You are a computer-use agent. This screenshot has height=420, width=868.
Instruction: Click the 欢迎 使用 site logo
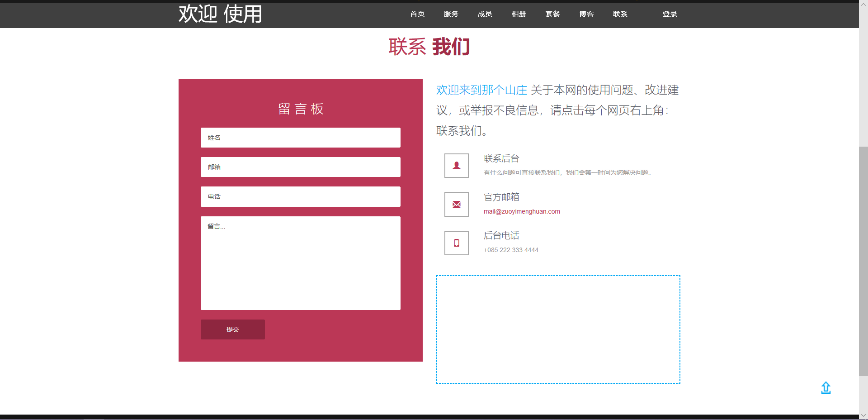(x=220, y=14)
